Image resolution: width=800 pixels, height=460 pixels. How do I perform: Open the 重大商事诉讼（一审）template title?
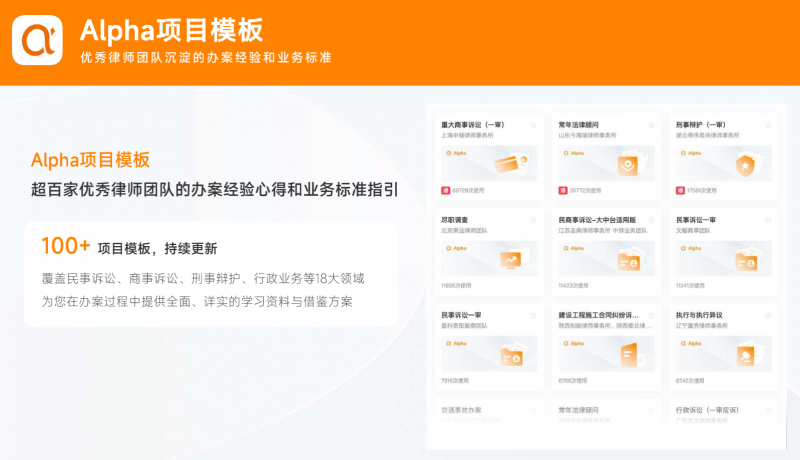click(x=472, y=124)
